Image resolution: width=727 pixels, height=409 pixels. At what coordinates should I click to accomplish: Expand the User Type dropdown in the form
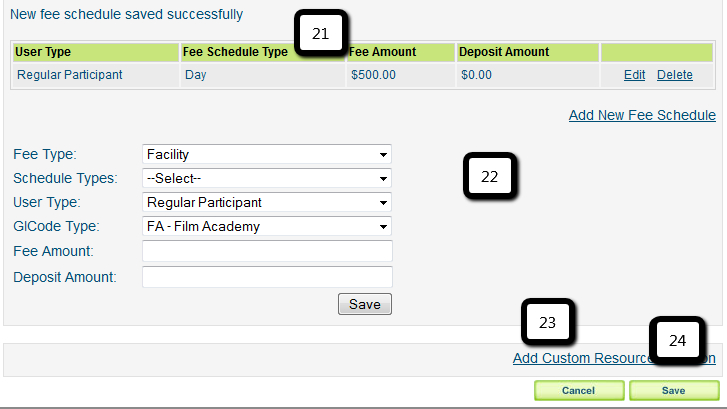pyautogui.click(x=267, y=202)
